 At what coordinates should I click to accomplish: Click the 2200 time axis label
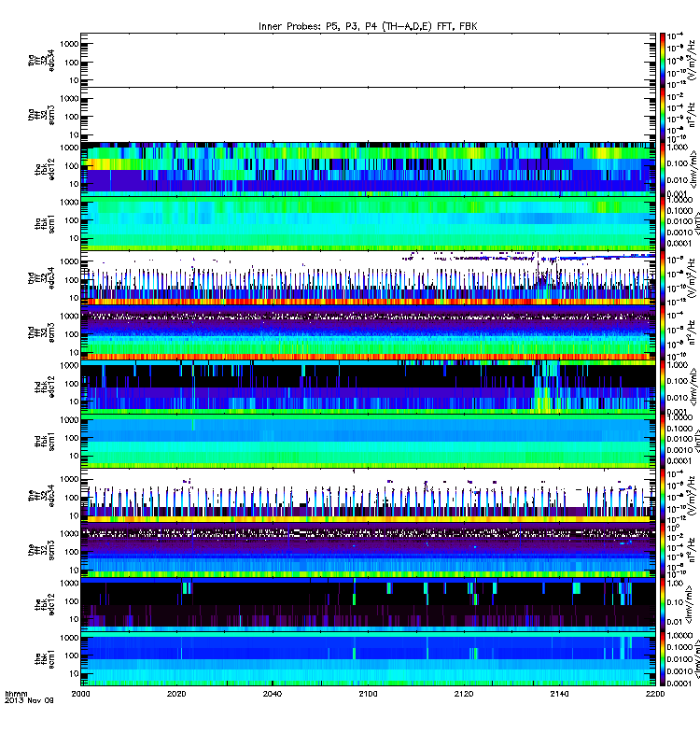tap(655, 693)
